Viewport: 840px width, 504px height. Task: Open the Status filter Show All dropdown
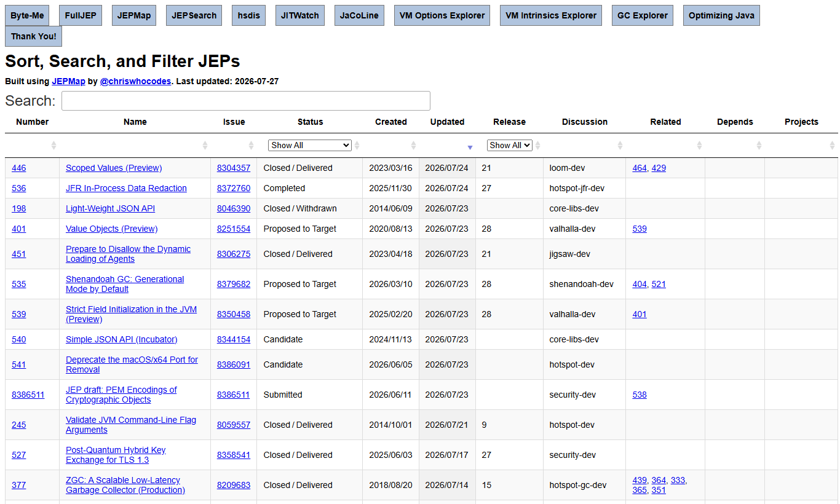pyautogui.click(x=310, y=146)
